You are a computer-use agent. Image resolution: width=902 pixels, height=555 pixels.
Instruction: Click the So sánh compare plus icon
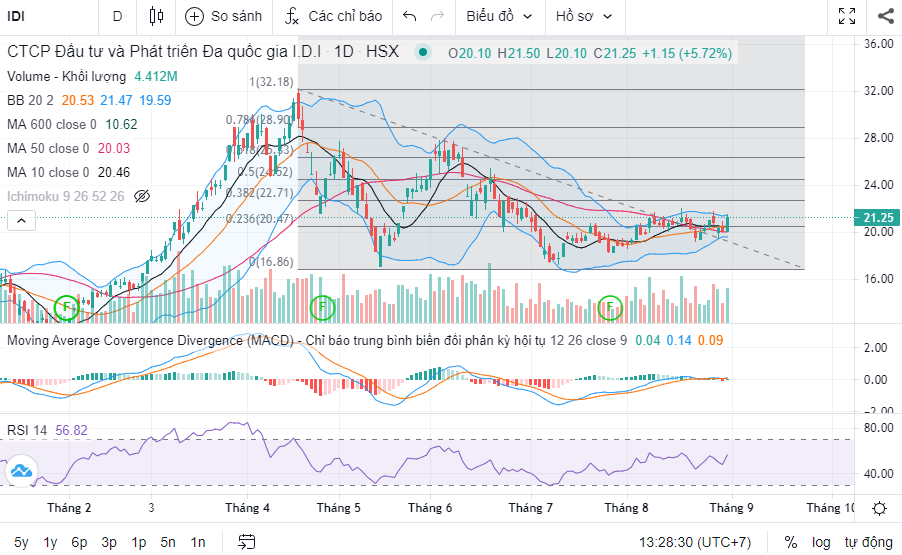pyautogui.click(x=194, y=16)
